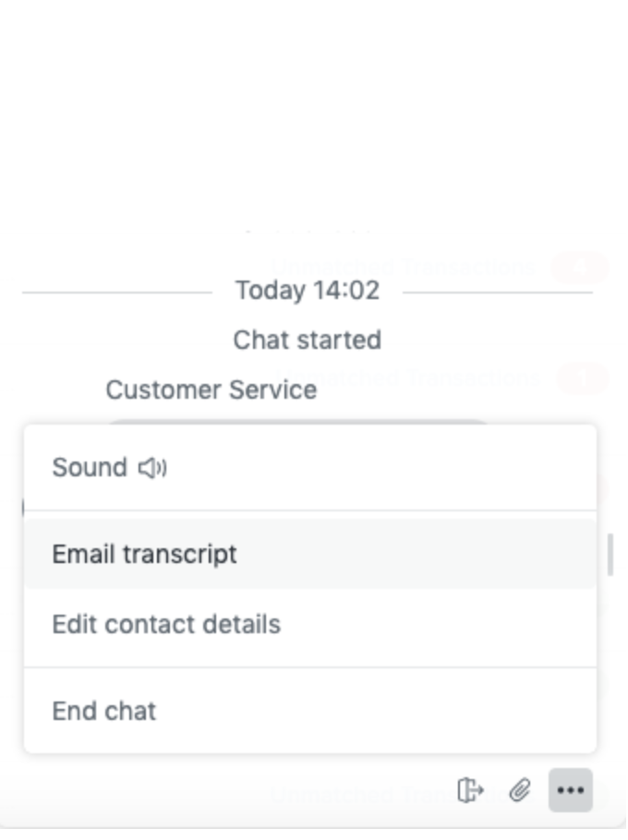Click the Chat started status text

[x=307, y=341]
